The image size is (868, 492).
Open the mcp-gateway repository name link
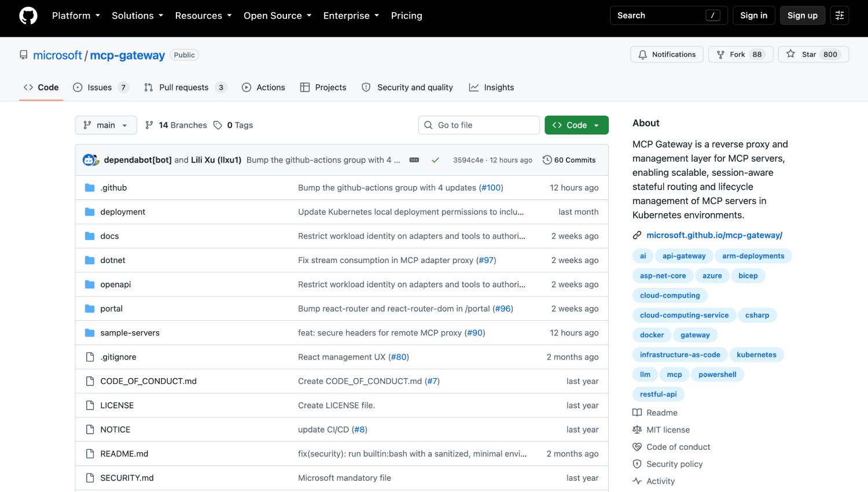[x=127, y=56]
